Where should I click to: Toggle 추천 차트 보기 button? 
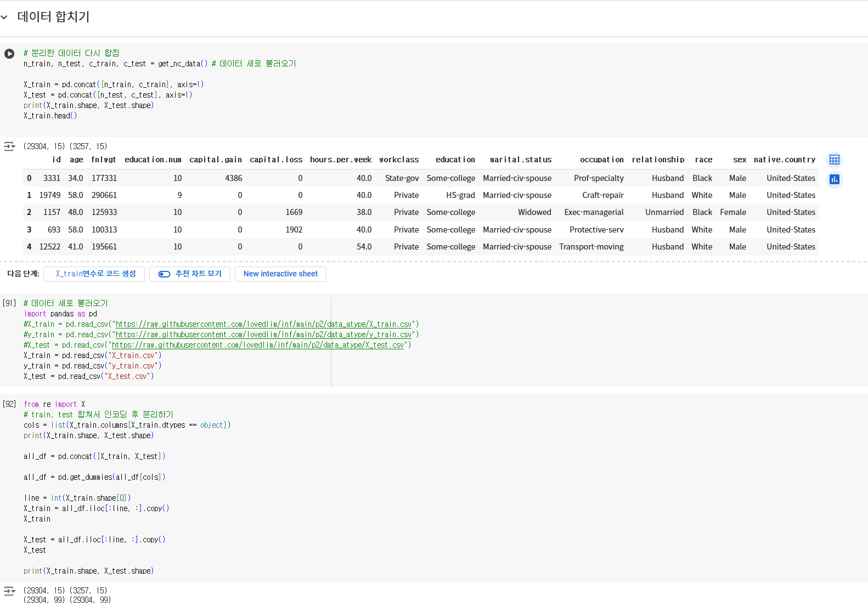(x=190, y=274)
